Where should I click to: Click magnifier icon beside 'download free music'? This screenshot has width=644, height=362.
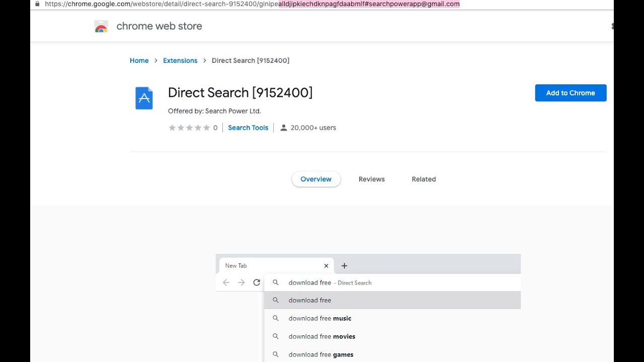[276, 318]
